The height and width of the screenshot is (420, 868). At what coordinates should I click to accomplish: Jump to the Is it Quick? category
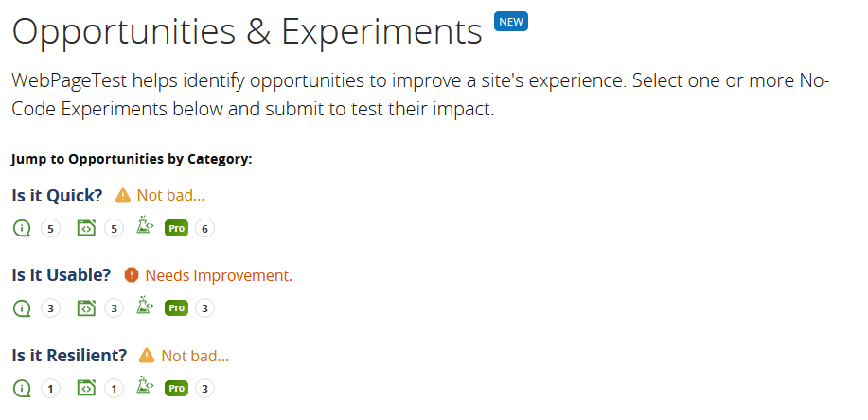click(x=57, y=195)
